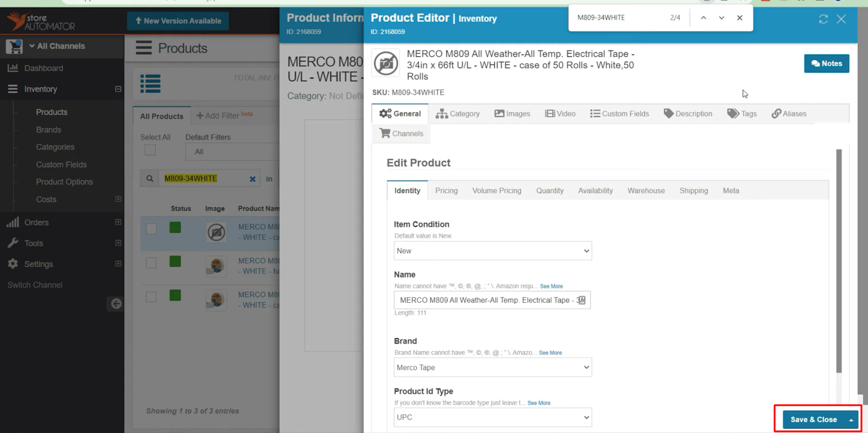Select the Quantity sub-tab
868x433 pixels.
click(x=550, y=190)
